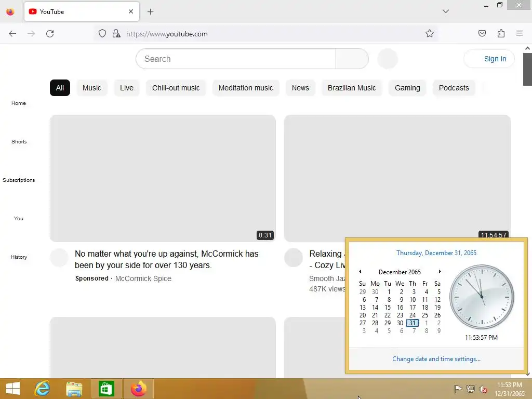This screenshot has width=532, height=399.
Task: Open the McCormick ad title link
Action: click(x=167, y=259)
